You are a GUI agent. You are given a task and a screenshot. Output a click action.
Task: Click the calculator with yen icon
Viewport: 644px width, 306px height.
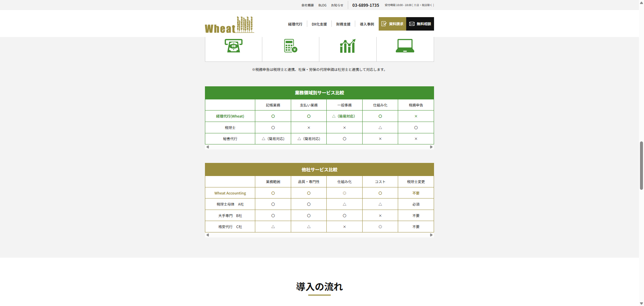pos(290,46)
